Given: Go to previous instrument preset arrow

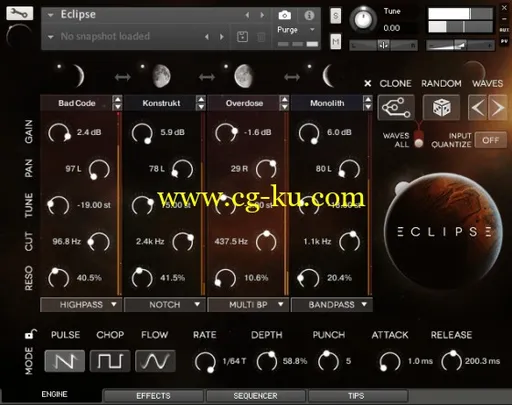Looking at the screenshot, I should pos(247,15).
